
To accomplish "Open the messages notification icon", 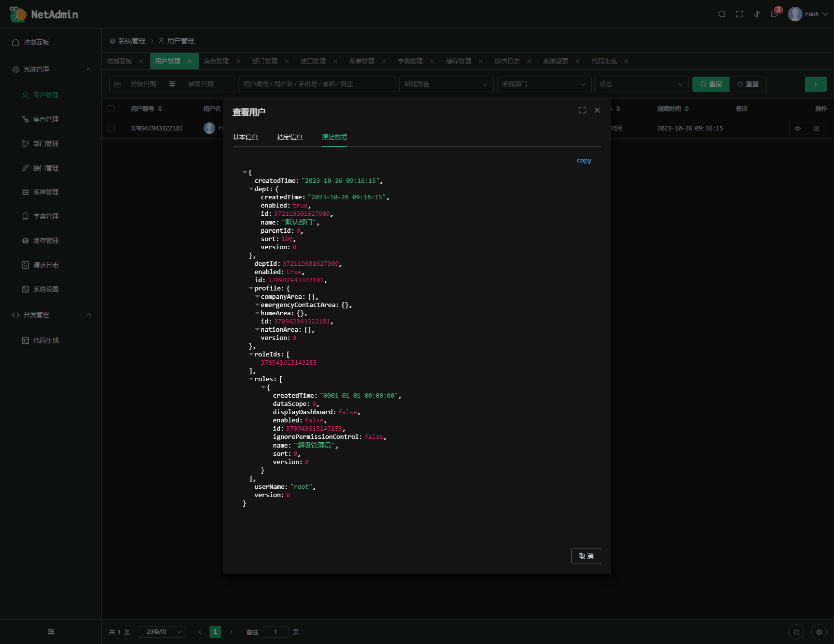I will [774, 14].
